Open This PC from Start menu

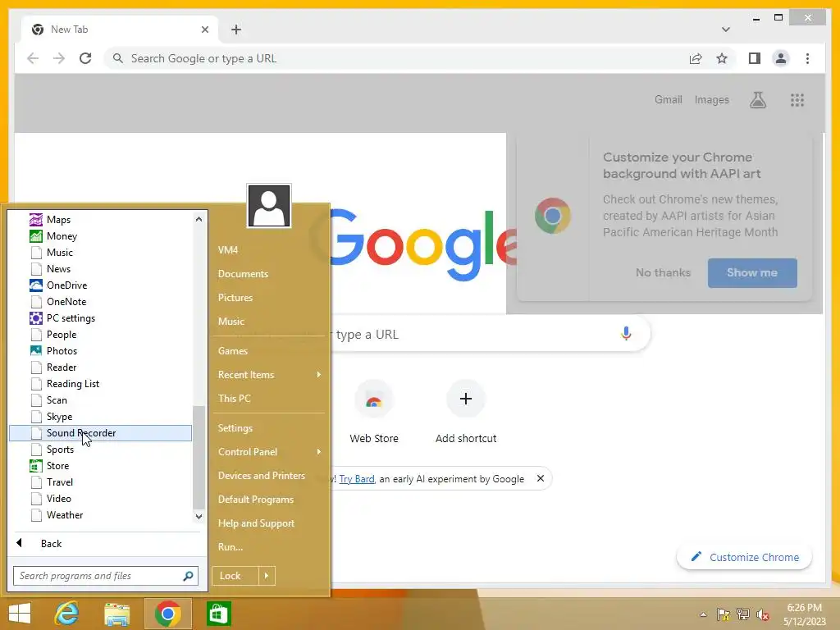pos(234,398)
